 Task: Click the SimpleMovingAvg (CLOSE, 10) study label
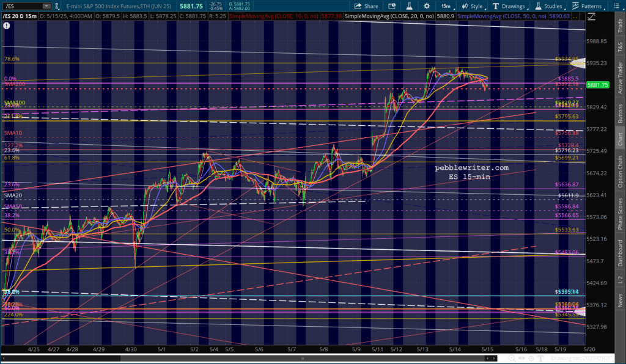pos(274,16)
